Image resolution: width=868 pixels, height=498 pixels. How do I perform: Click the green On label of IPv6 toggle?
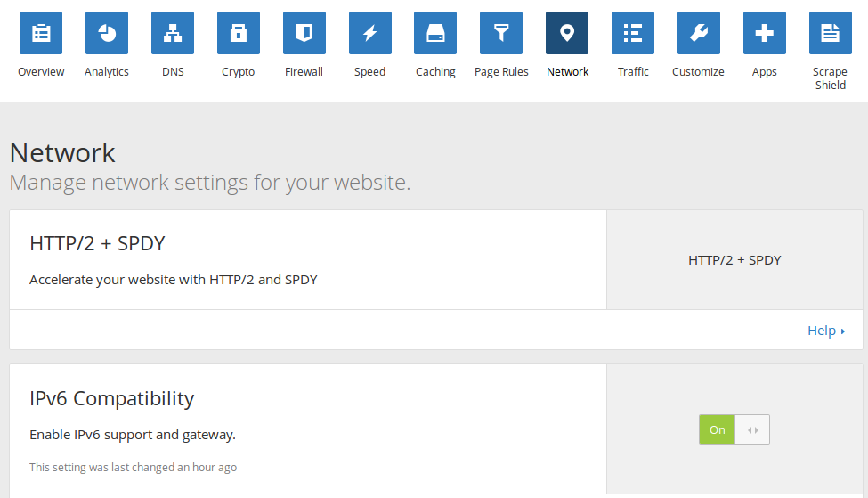pyautogui.click(x=718, y=429)
